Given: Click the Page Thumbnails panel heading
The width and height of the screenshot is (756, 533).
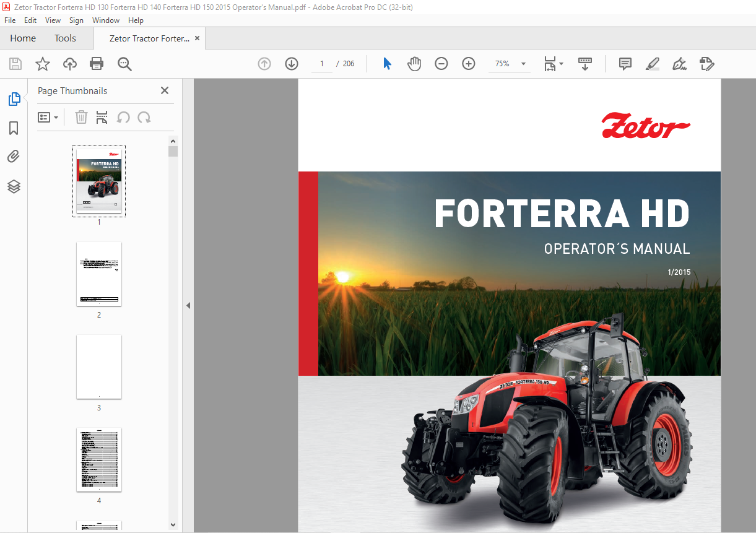Looking at the screenshot, I should point(72,91).
